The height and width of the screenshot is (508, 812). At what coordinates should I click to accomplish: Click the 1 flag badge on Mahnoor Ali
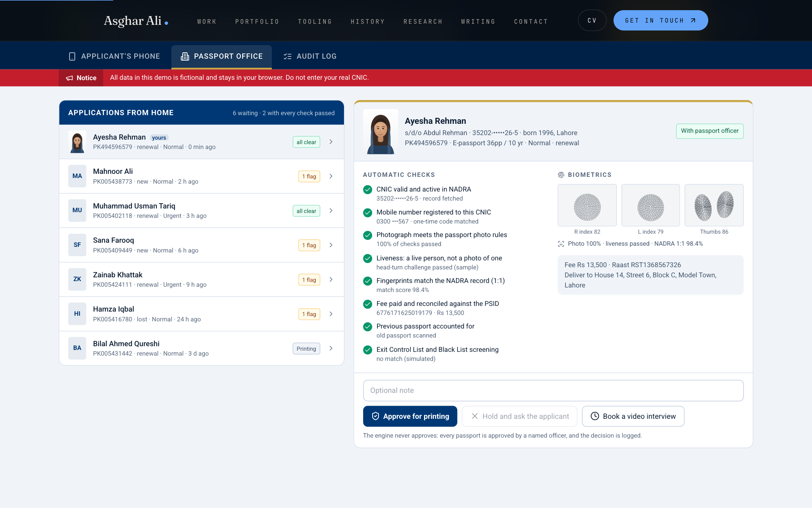coord(309,176)
